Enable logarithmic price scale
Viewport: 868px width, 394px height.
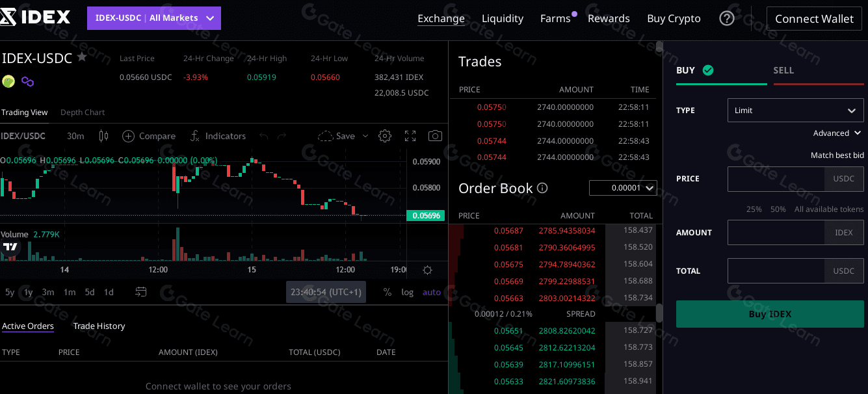(x=407, y=292)
